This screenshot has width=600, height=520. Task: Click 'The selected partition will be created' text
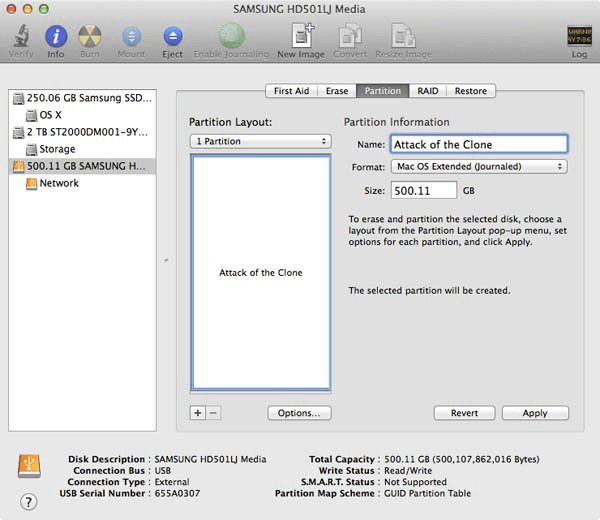click(429, 291)
